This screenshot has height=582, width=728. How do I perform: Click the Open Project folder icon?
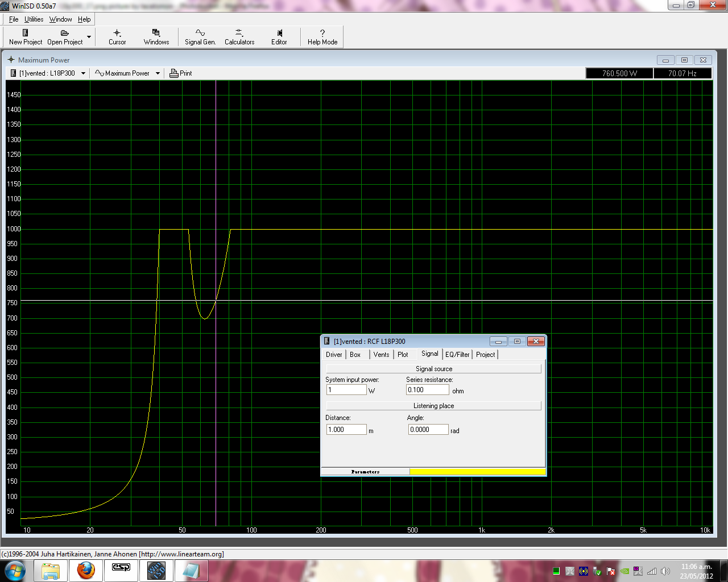pos(64,33)
